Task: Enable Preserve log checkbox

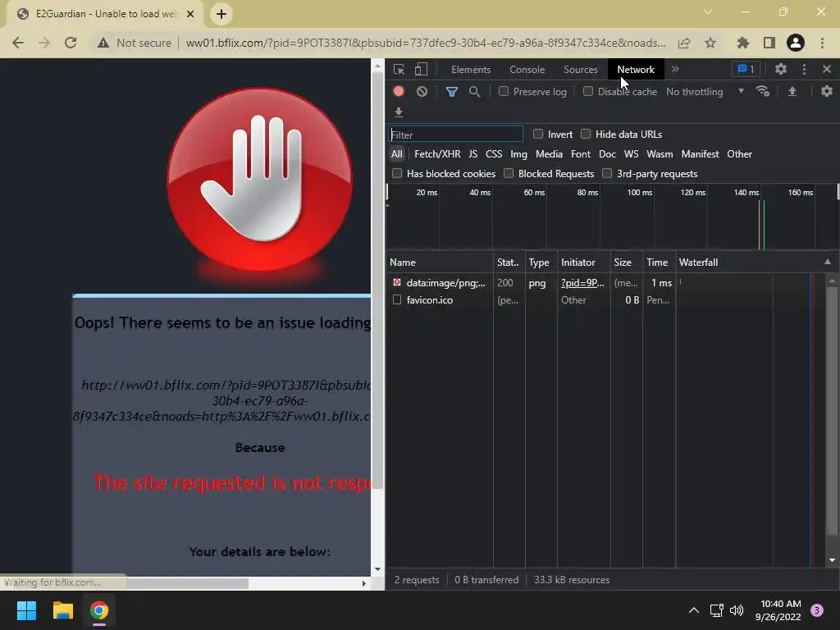Action: 504,91
